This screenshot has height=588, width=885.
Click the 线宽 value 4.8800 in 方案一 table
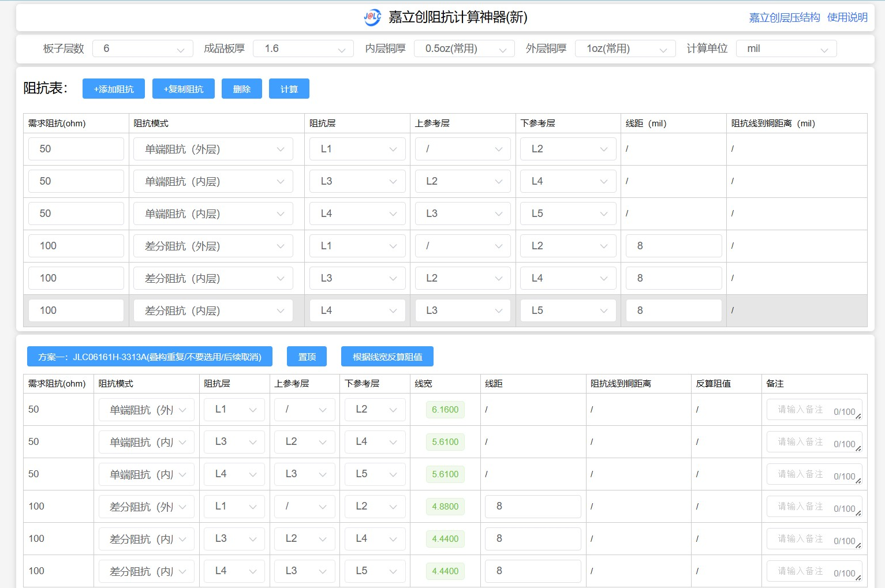tap(445, 507)
